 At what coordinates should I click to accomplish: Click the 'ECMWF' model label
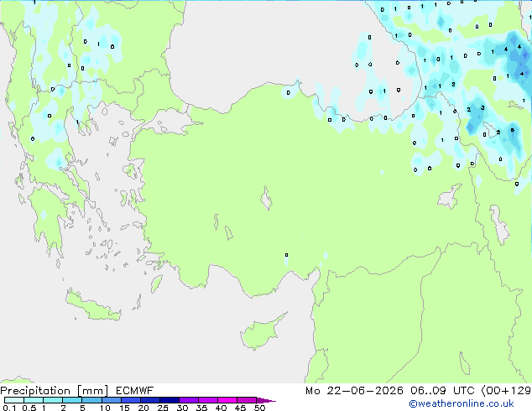(135, 391)
